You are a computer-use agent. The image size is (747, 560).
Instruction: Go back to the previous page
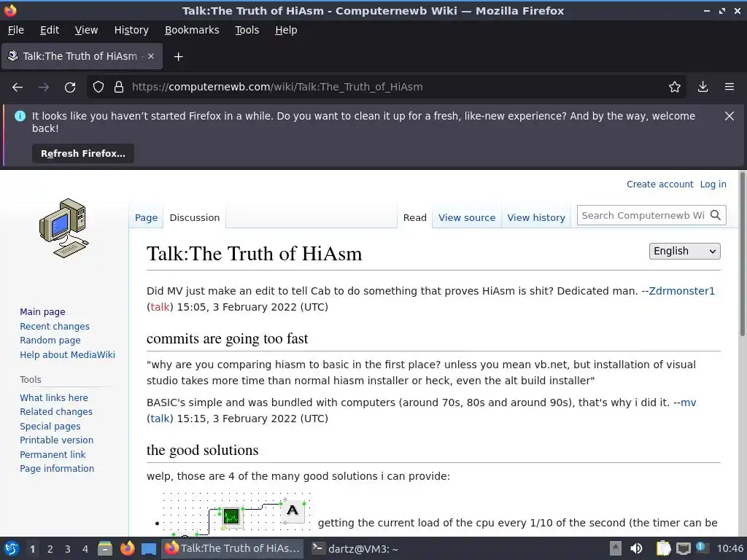click(x=18, y=87)
